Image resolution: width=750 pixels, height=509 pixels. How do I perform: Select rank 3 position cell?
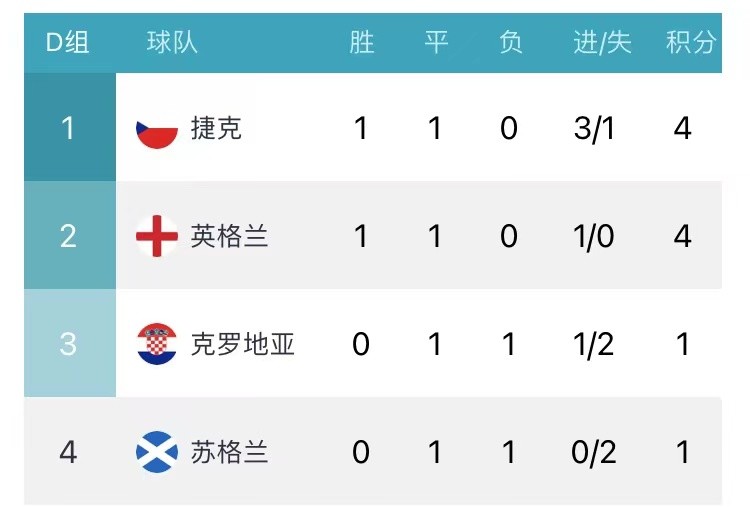[x=70, y=343]
